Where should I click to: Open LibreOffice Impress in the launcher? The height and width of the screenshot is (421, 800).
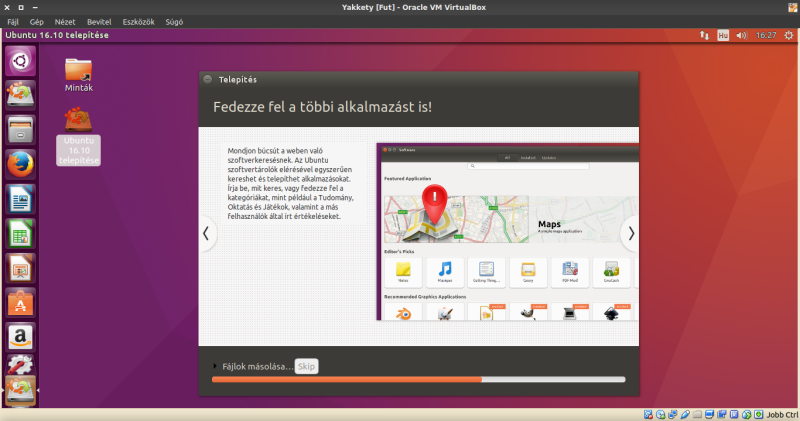click(x=20, y=268)
